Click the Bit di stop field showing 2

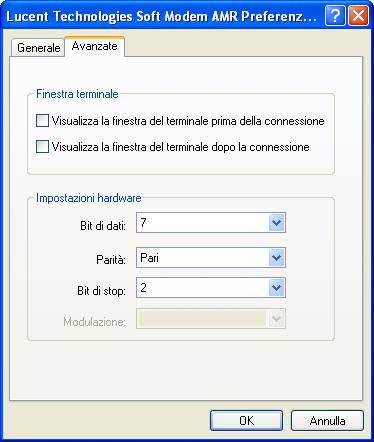tap(211, 287)
